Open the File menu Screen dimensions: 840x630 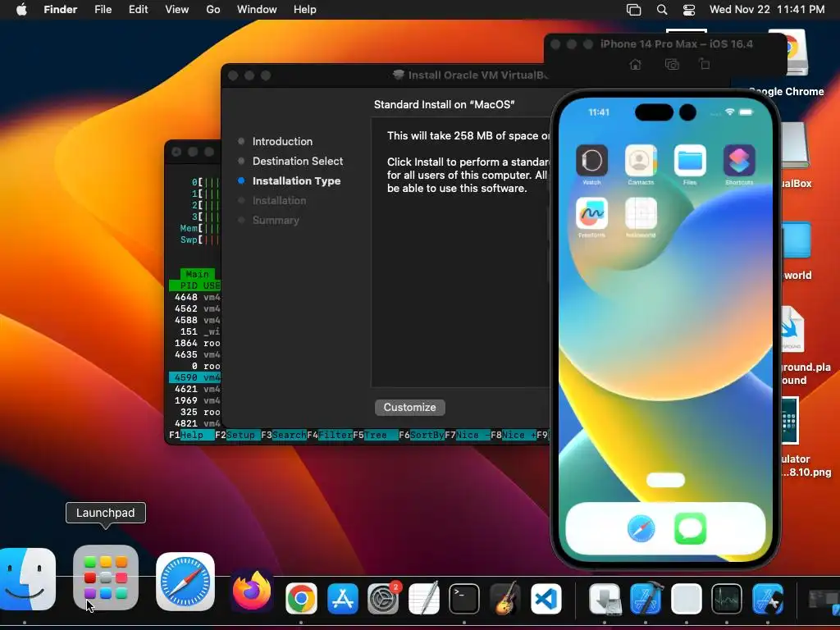tap(103, 10)
